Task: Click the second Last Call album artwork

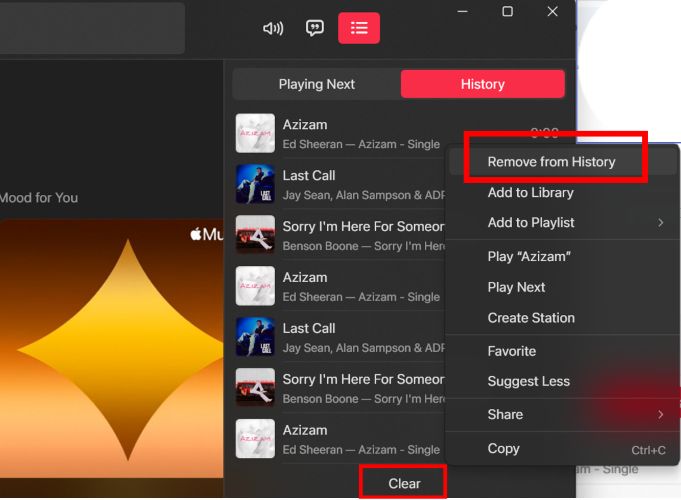Action: pyautogui.click(x=255, y=337)
